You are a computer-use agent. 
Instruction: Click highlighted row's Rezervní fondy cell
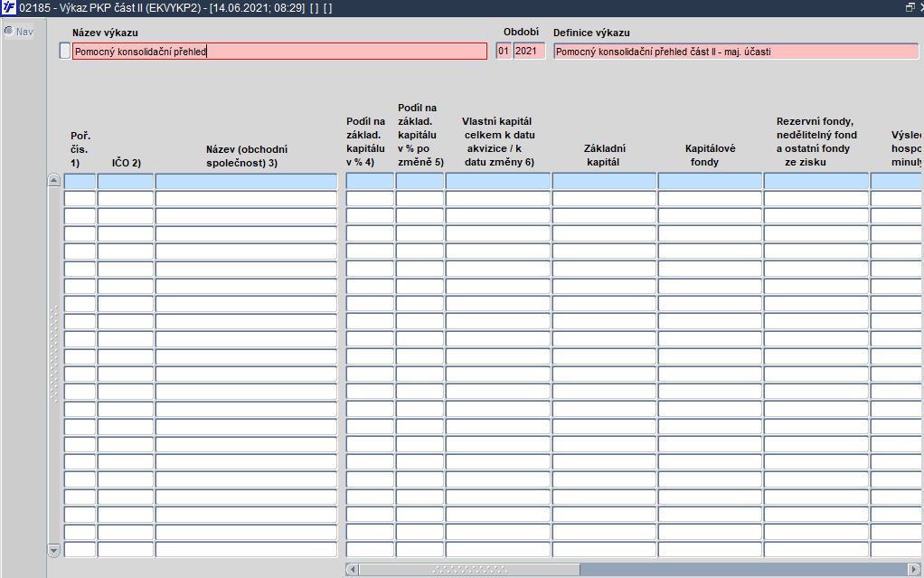(x=816, y=181)
